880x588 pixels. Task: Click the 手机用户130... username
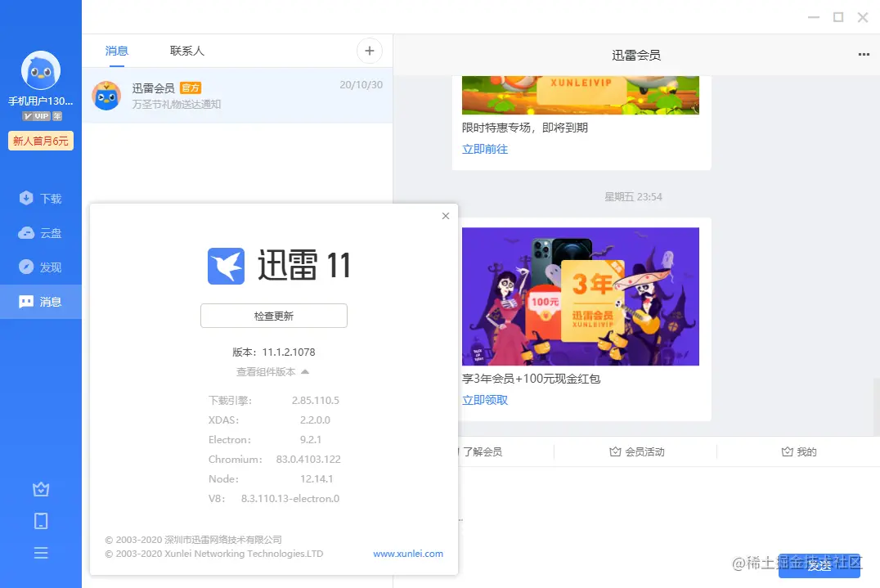[x=40, y=101]
